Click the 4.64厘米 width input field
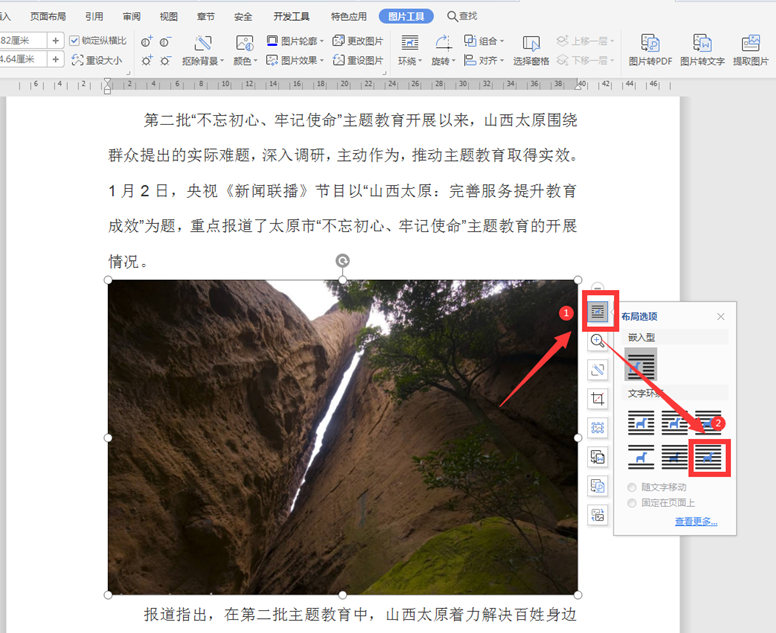 coord(23,60)
